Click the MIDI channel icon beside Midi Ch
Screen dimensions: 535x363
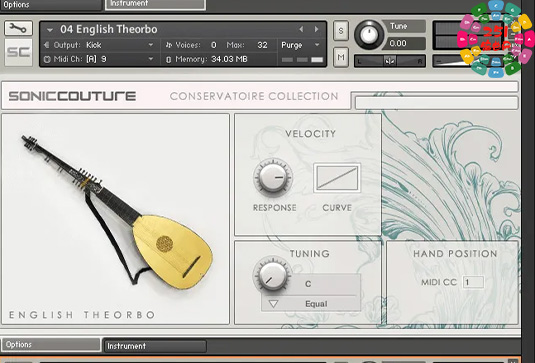tap(47, 59)
